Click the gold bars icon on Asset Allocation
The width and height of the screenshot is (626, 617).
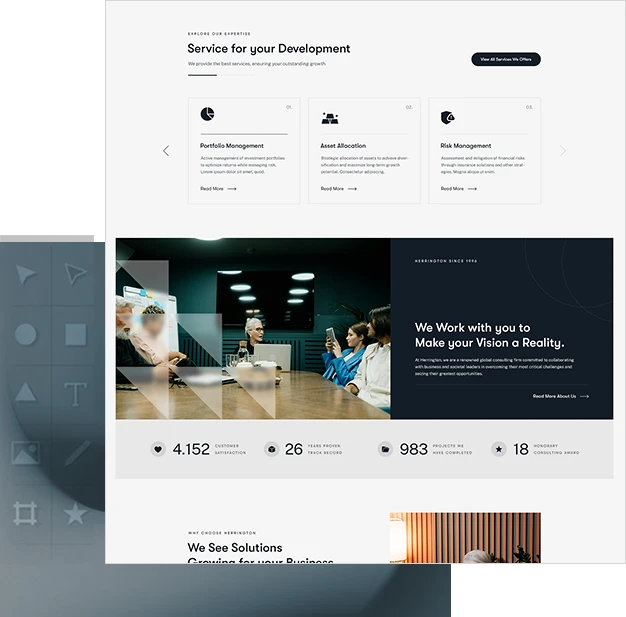pos(329,118)
